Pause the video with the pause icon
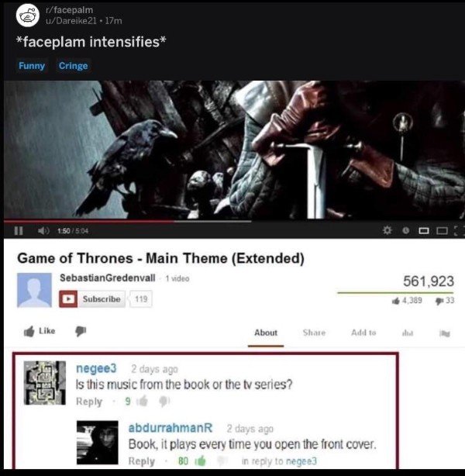Viewport: 465px width, 476px height. click(x=19, y=231)
